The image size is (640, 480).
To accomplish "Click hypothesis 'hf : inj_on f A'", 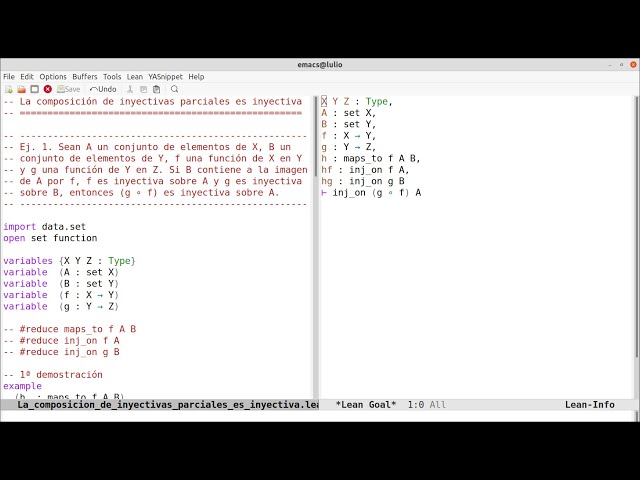I will tap(365, 170).
